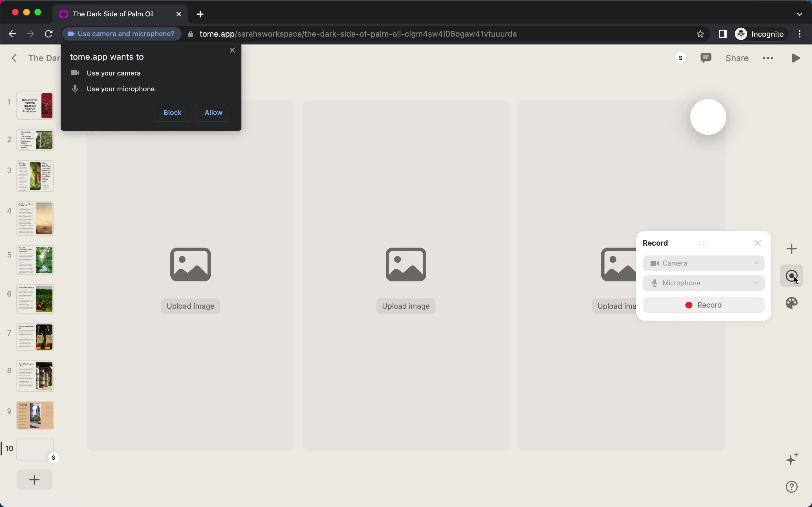
Task: Allow camera and microphone access
Action: click(x=213, y=112)
